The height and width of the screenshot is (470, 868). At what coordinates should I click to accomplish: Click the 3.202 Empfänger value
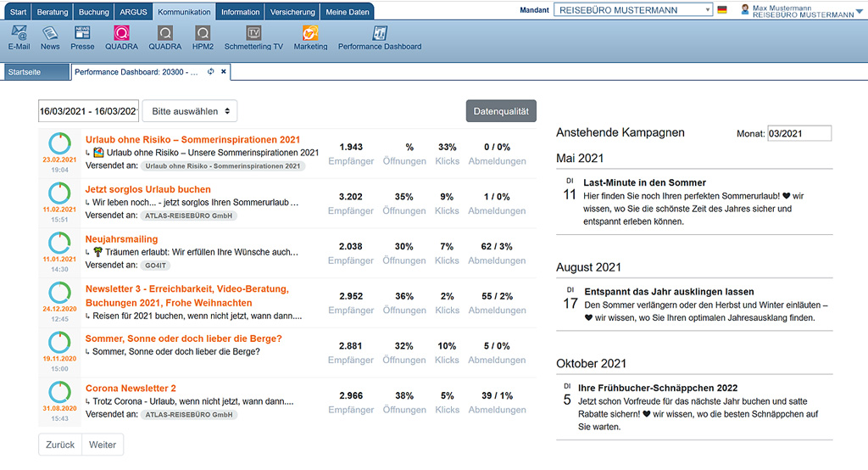coord(350,197)
